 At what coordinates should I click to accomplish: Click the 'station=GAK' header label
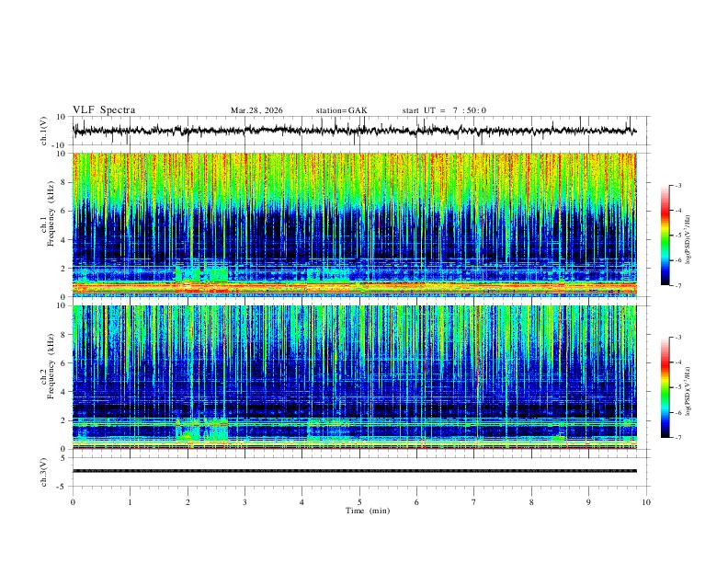click(x=341, y=110)
